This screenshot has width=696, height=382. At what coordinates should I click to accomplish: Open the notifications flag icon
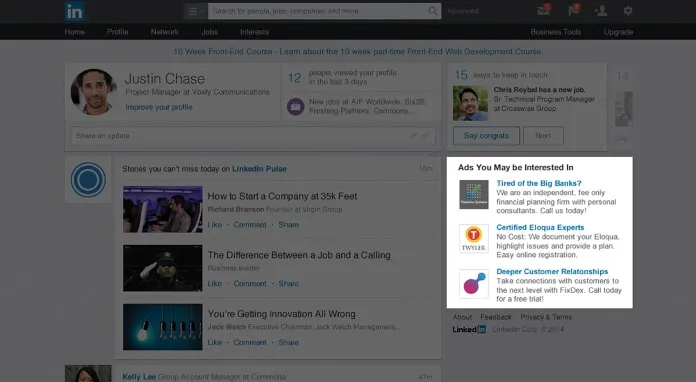(573, 11)
